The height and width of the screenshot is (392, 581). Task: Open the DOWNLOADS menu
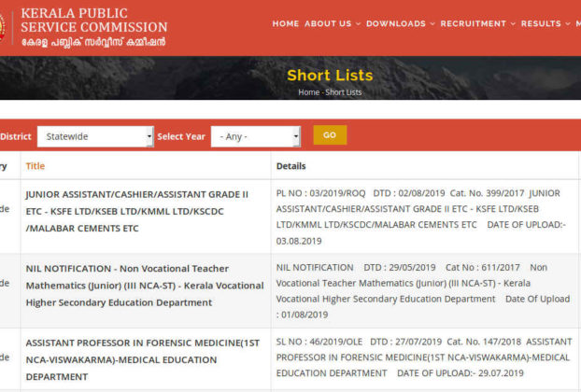[396, 23]
